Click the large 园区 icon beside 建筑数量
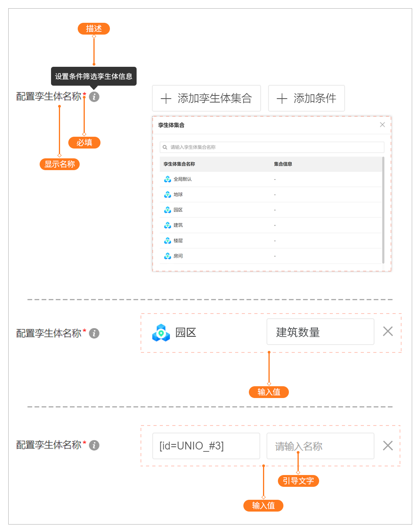The width and height of the screenshot is (420, 532). 161,333
